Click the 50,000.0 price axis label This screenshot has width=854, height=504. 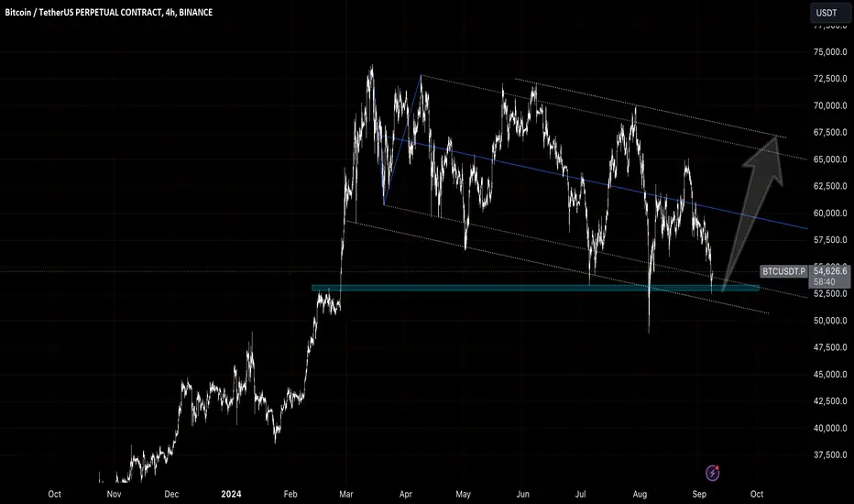830,321
